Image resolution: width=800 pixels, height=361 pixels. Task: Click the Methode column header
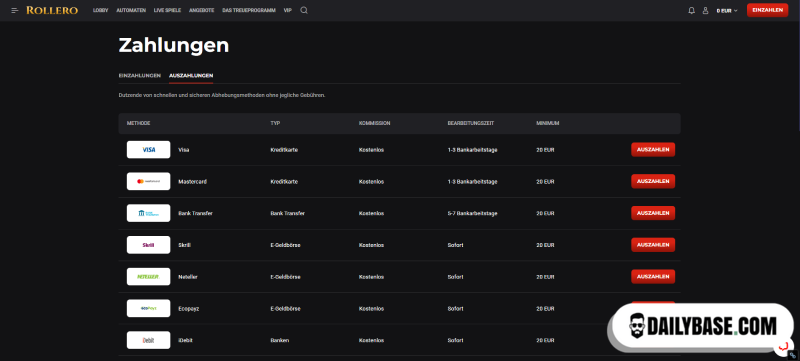click(x=138, y=123)
